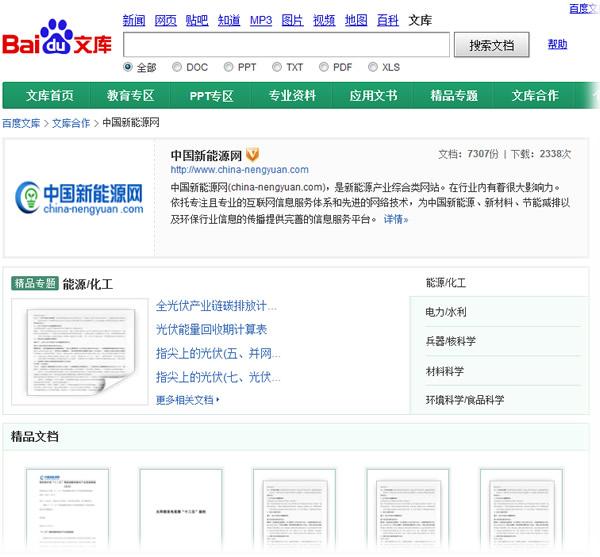Select the PPT file type radio
600x557 pixels.
[x=228, y=67]
